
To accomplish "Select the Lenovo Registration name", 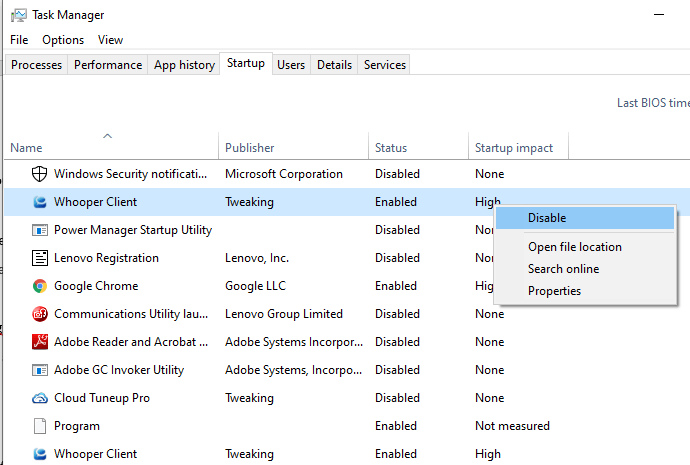I will pyautogui.click(x=106, y=258).
